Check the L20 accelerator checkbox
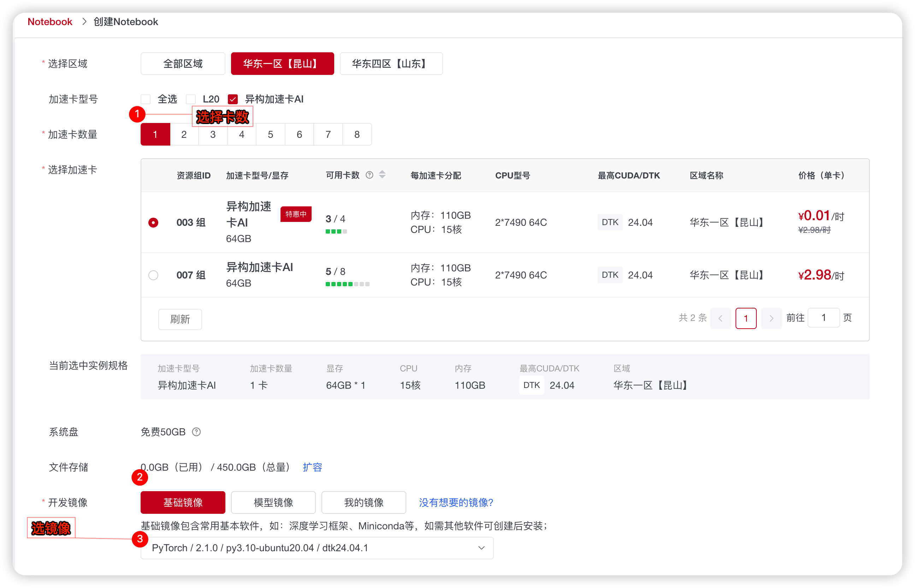 (x=190, y=99)
